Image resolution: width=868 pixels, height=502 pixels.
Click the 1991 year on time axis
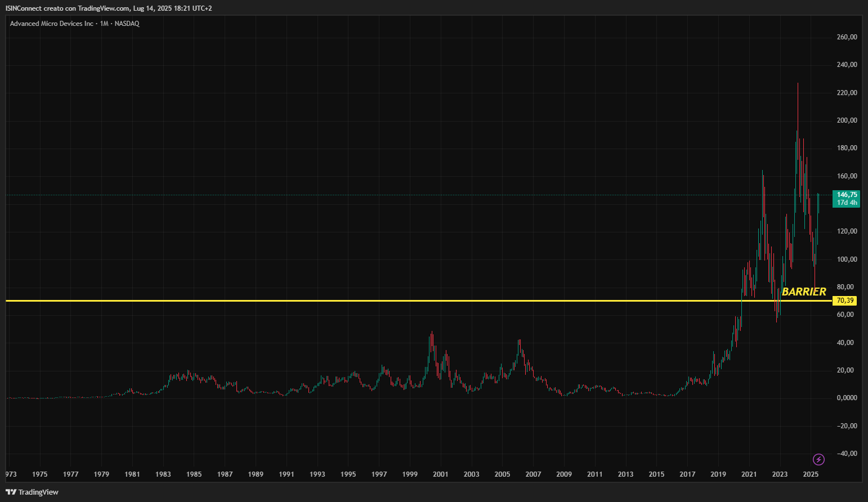point(287,474)
